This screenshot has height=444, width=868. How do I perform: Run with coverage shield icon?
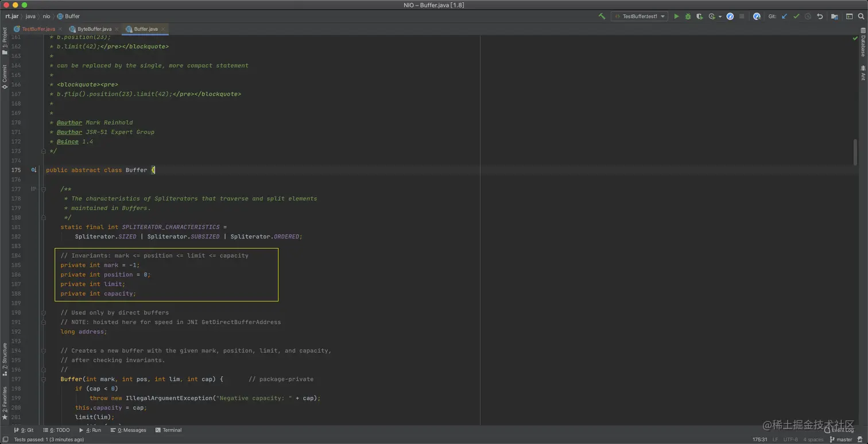pyautogui.click(x=699, y=17)
